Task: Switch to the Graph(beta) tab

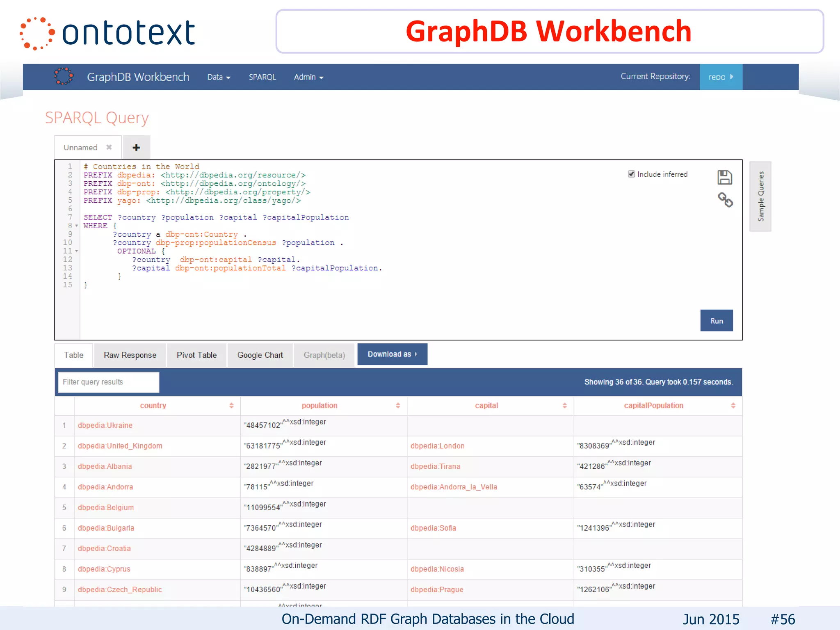Action: 324,355
